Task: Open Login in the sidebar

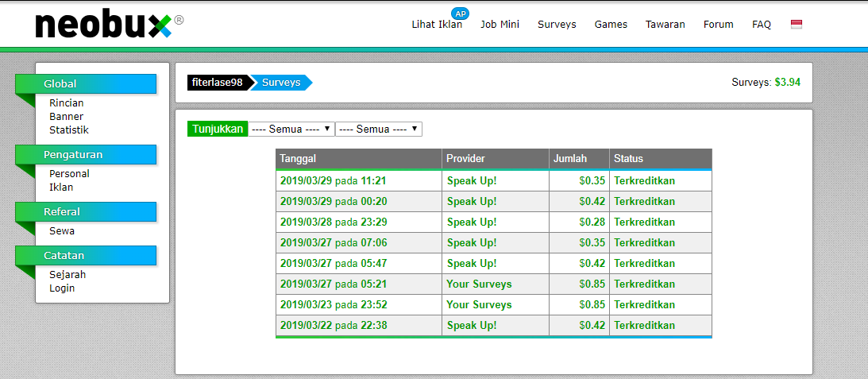Action: point(62,288)
